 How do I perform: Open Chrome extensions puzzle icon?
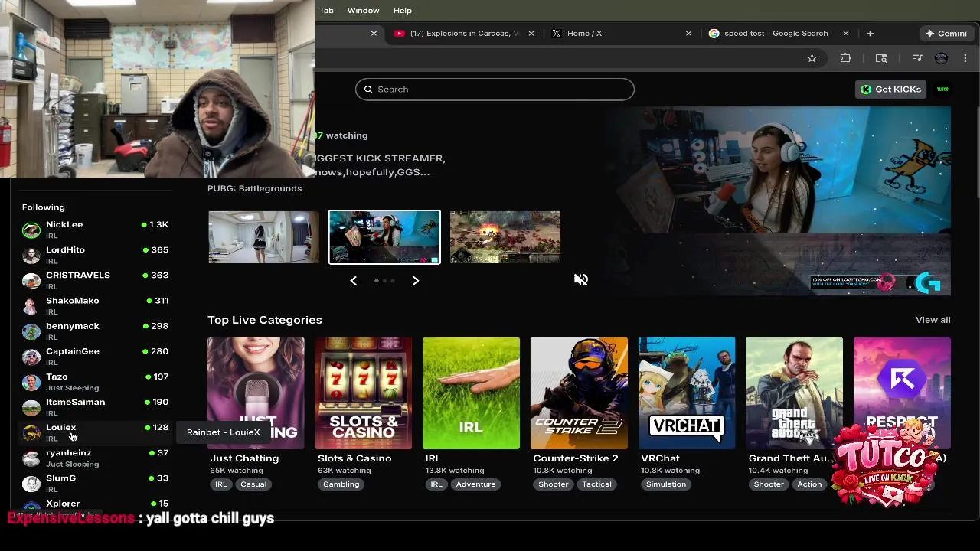pyautogui.click(x=846, y=58)
